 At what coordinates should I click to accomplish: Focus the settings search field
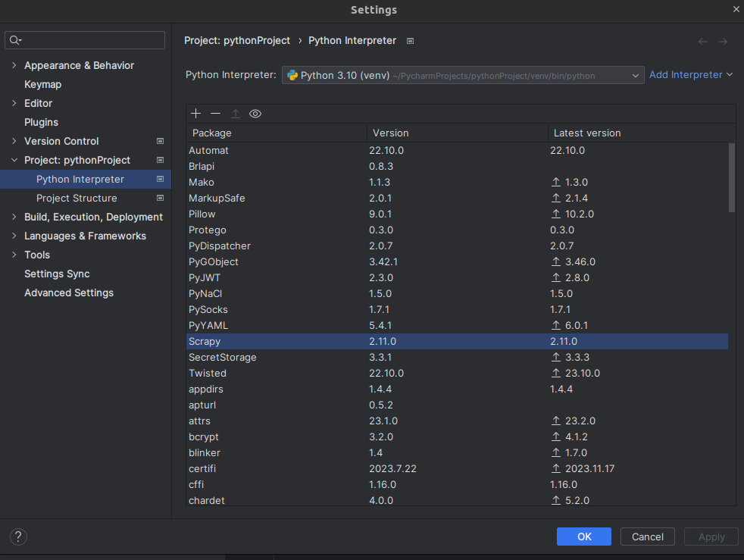point(85,40)
